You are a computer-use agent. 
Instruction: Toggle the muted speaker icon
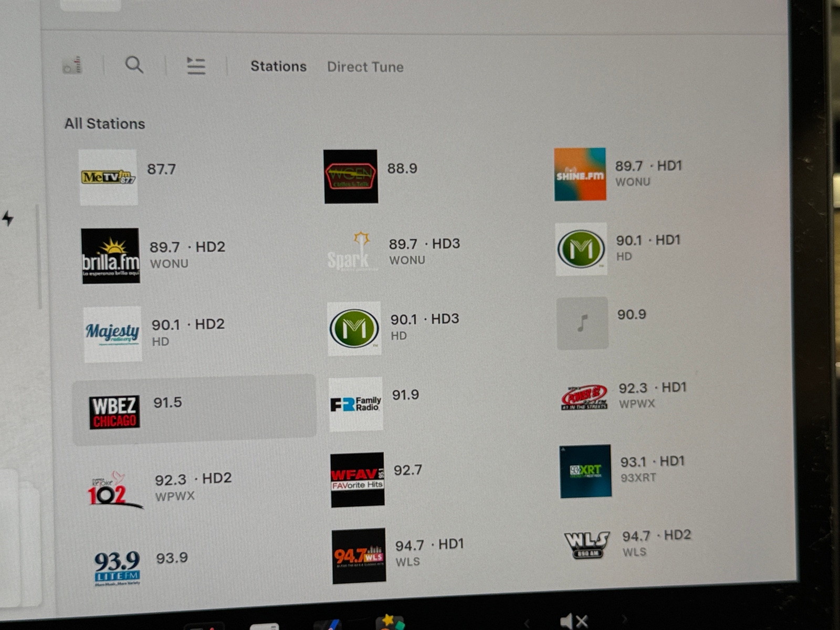tap(573, 622)
